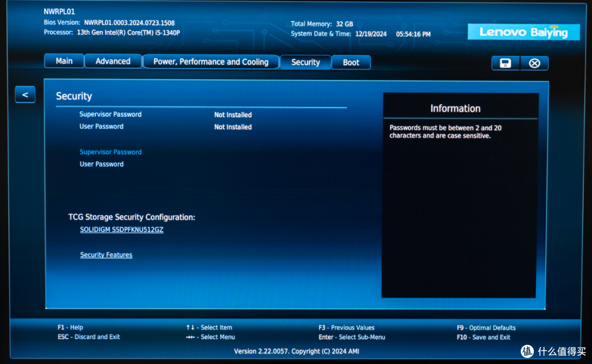Click the NWRPL01 model name
The image size is (592, 364).
click(x=59, y=12)
